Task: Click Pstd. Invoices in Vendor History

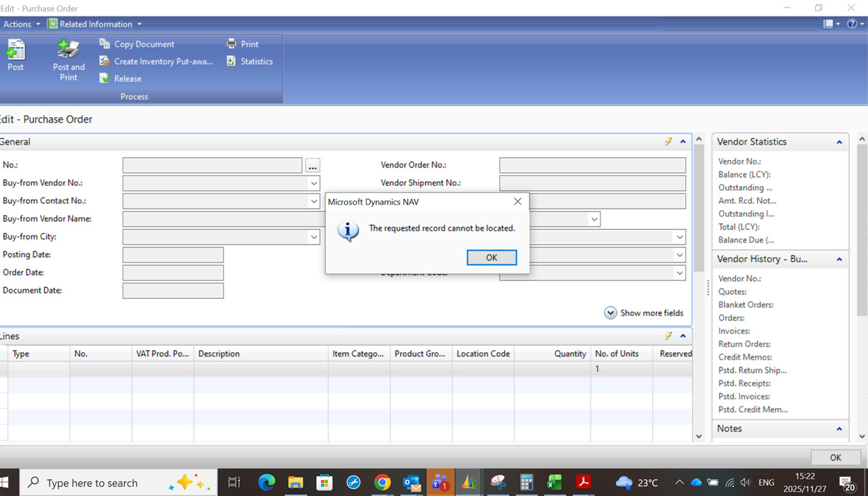Action: (744, 396)
